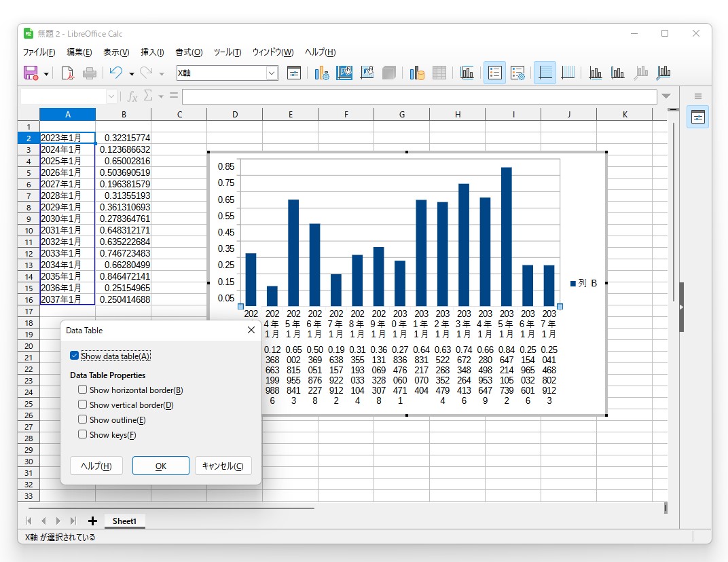Enable Show keys checkbox
The image size is (728, 562).
[x=83, y=434]
